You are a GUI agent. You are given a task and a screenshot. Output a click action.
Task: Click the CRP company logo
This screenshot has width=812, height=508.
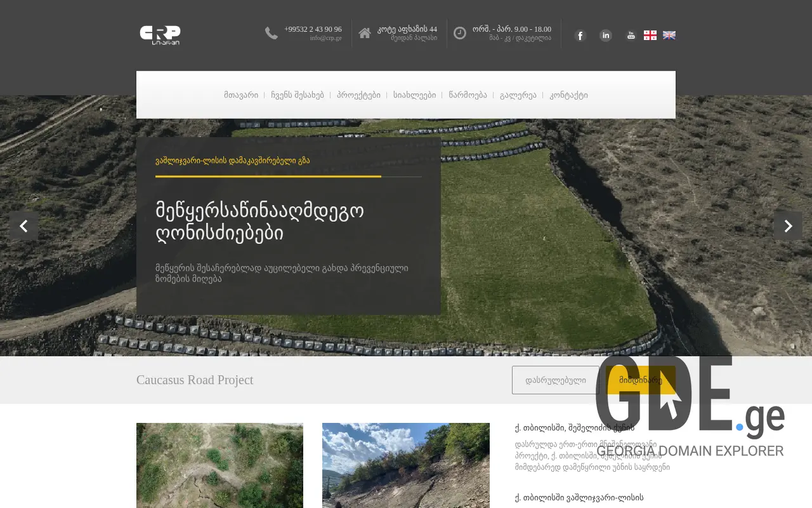160,35
